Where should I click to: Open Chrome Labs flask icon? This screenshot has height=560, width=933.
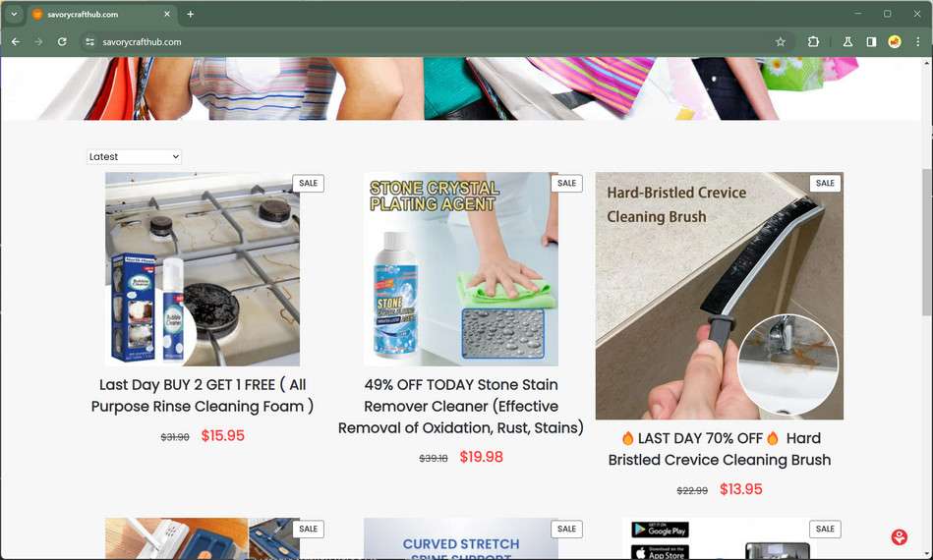847,41
